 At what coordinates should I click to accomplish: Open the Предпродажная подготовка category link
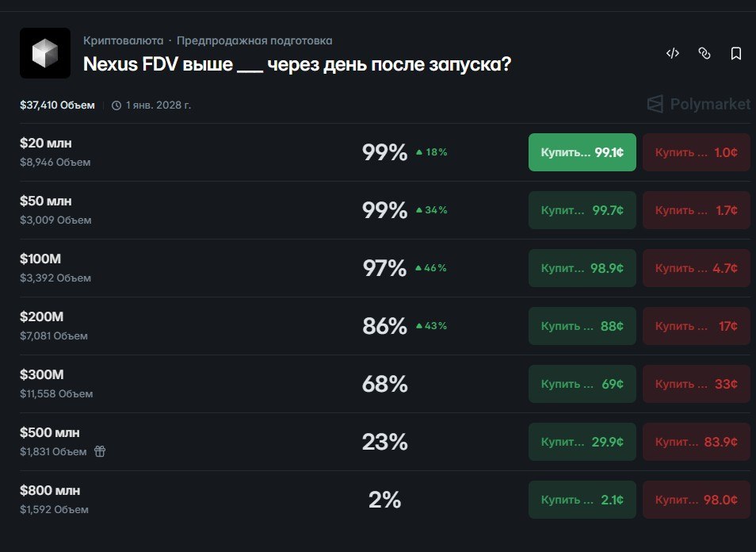point(254,40)
